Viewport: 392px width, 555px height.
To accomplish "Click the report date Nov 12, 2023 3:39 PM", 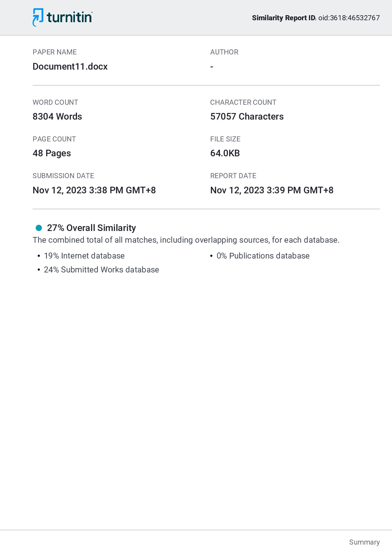I will click(x=272, y=190).
